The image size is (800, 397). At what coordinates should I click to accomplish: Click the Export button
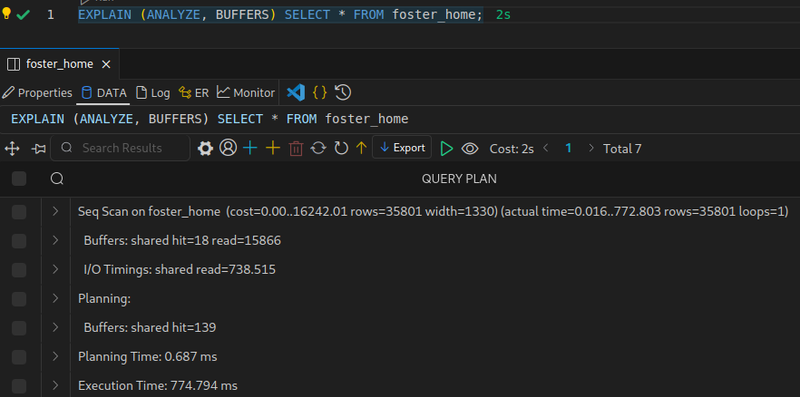[402, 148]
